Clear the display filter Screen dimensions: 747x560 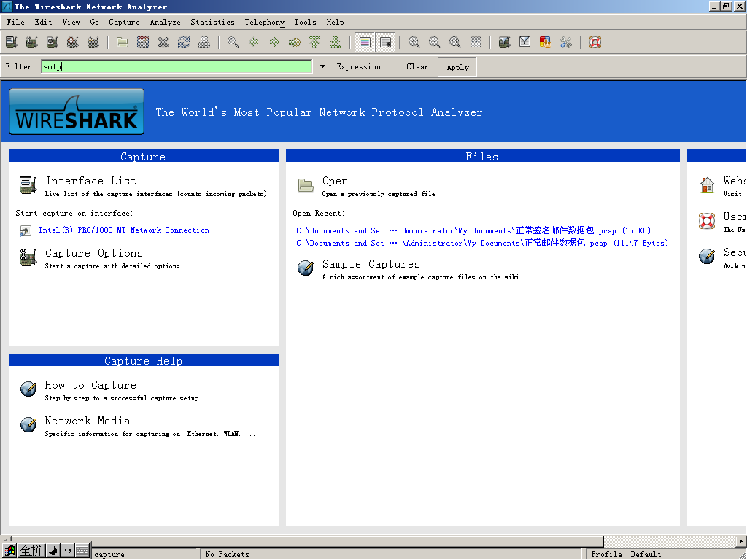coord(417,66)
